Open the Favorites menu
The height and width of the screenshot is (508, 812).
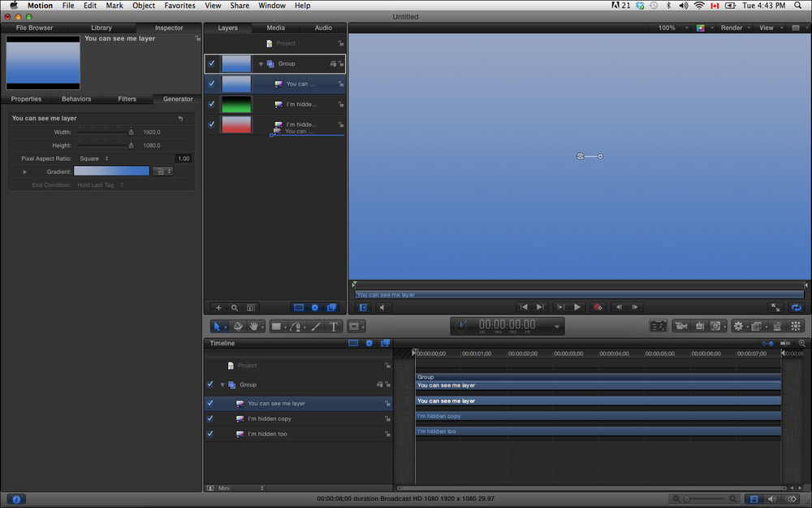click(x=179, y=6)
